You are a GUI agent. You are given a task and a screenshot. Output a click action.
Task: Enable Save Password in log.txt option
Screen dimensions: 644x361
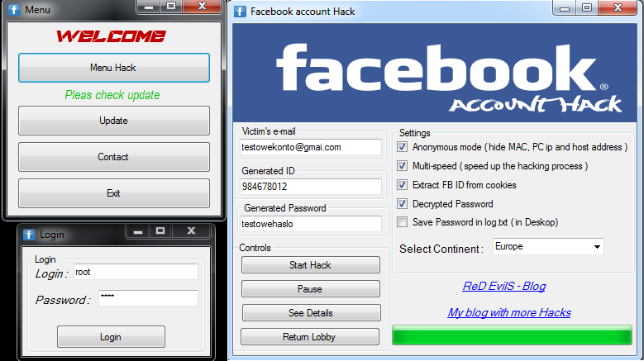click(x=402, y=222)
